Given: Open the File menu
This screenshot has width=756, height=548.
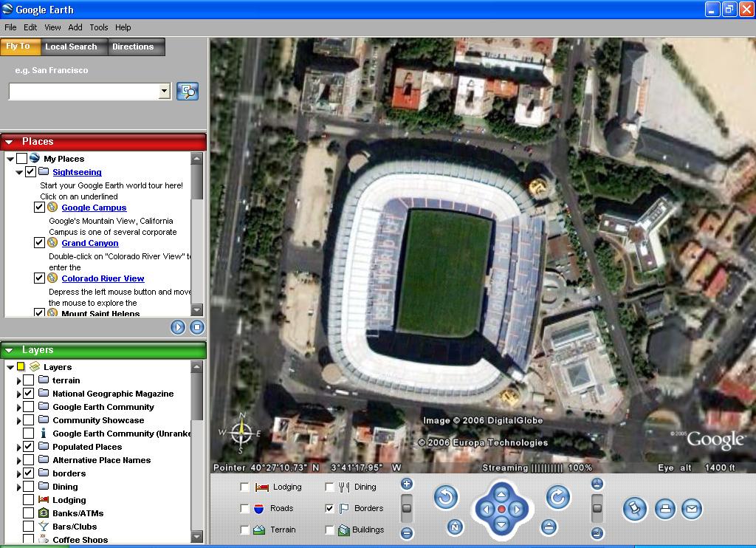Looking at the screenshot, I should 10,27.
